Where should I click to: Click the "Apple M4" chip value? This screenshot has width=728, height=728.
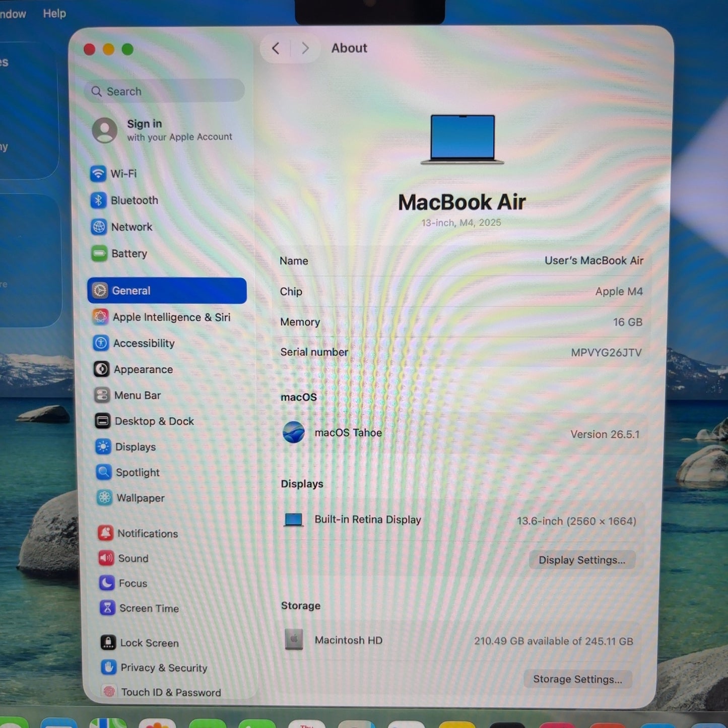[619, 292]
